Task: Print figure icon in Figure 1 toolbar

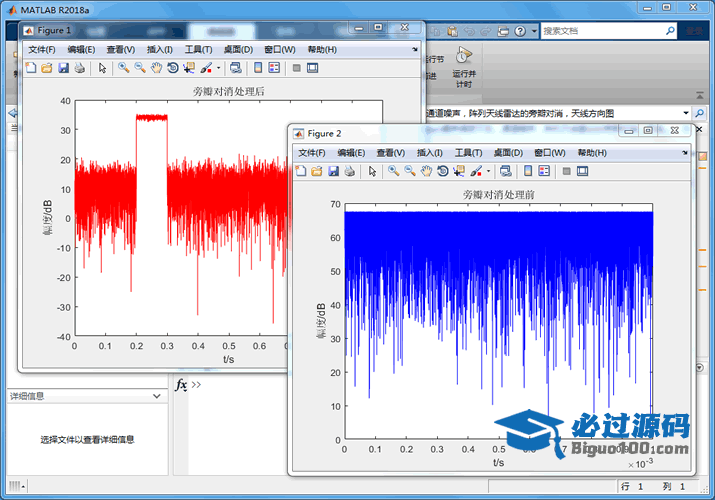Action: [80, 68]
